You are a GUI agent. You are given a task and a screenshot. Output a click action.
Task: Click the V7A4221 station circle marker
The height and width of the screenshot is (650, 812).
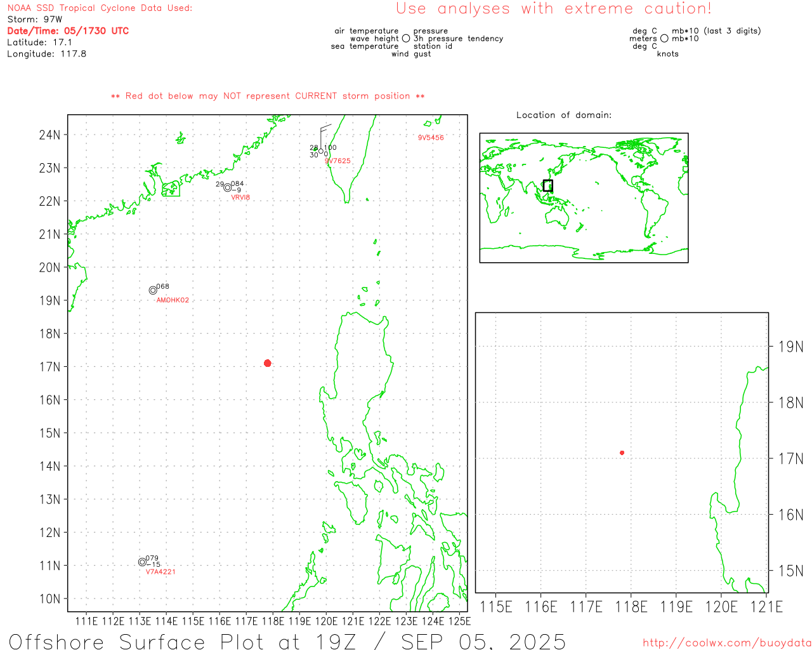tap(142, 562)
